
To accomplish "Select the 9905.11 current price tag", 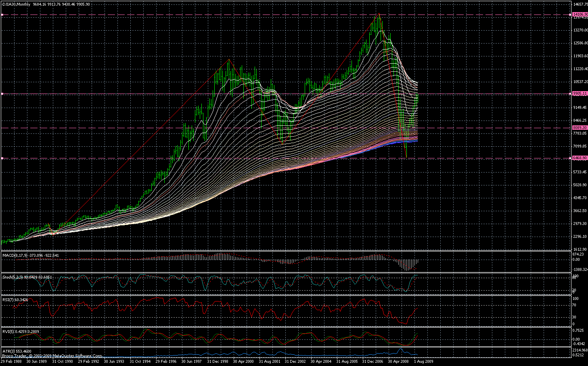I will [580, 94].
